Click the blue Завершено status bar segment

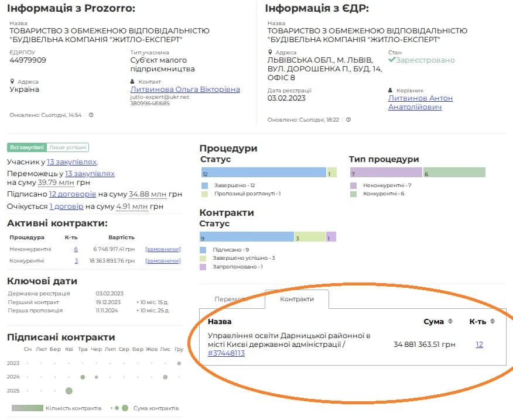click(x=263, y=173)
